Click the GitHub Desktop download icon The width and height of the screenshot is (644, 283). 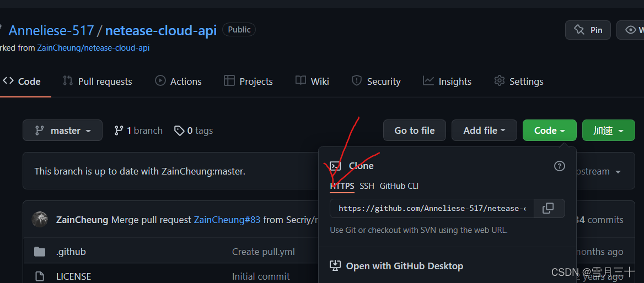(x=336, y=266)
